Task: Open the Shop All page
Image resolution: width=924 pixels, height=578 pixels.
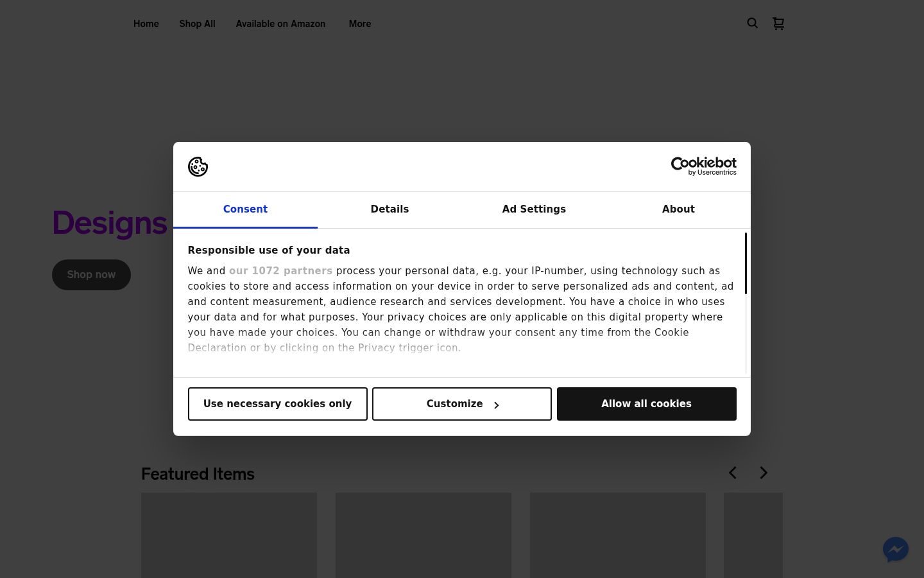Action: point(197,24)
